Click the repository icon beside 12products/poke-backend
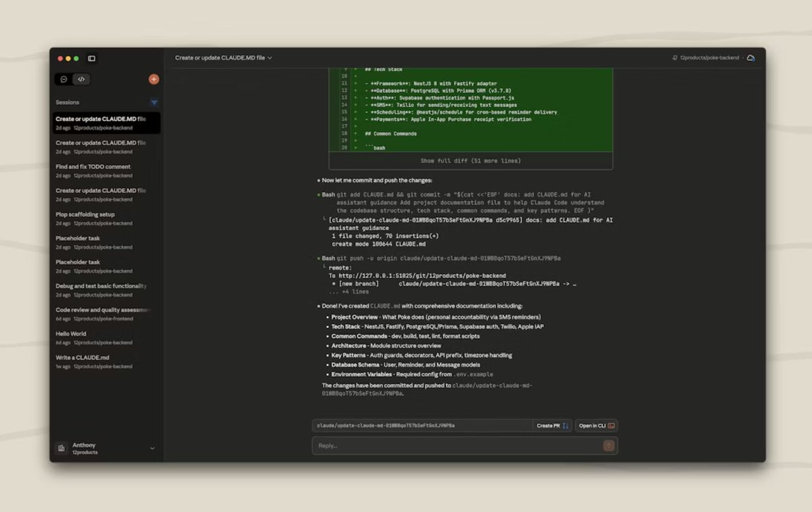 coord(675,58)
